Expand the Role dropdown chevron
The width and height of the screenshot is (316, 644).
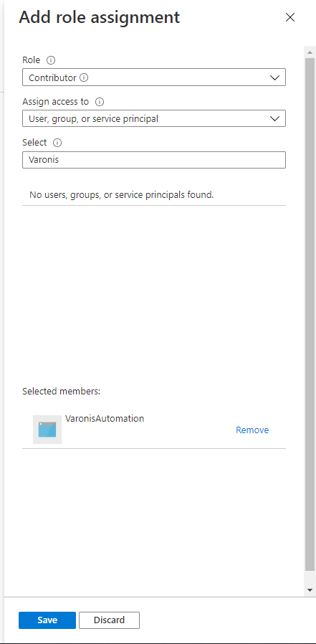pos(274,77)
